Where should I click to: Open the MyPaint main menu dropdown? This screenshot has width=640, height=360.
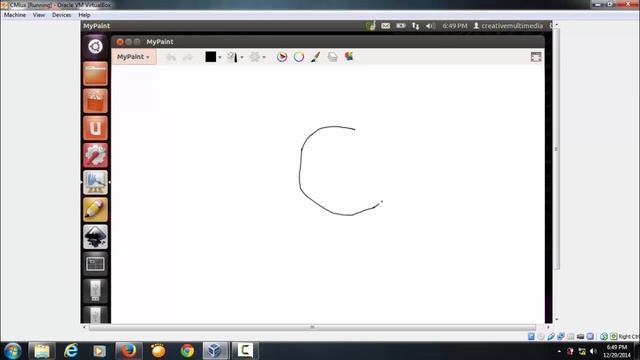point(133,57)
